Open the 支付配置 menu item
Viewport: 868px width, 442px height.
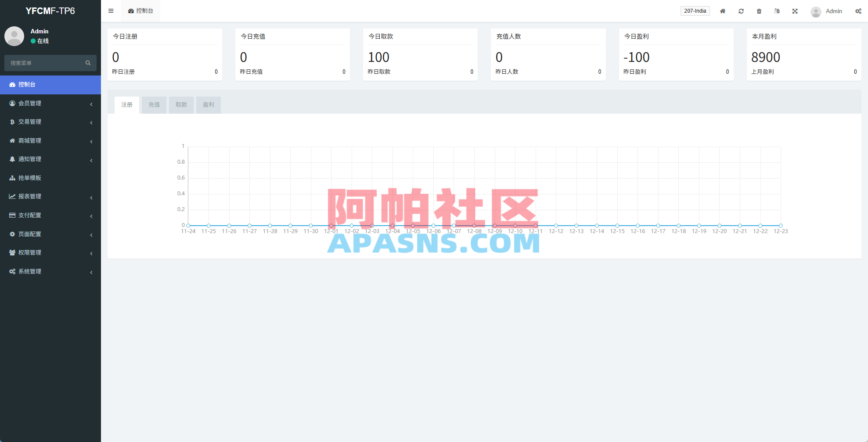point(50,216)
